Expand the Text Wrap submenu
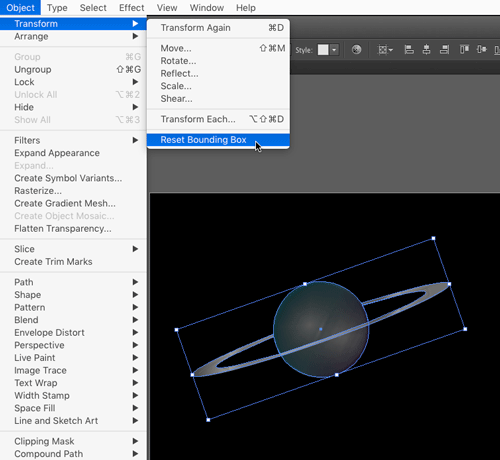Screen dimensions: 500x460 (x=73, y=383)
